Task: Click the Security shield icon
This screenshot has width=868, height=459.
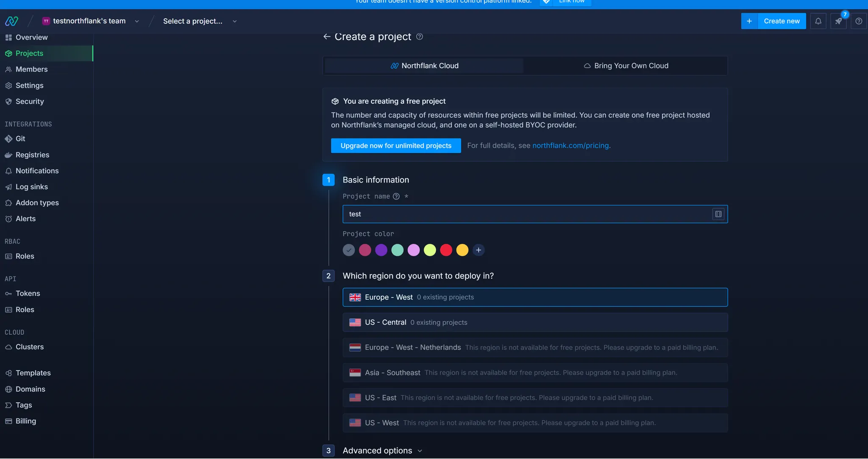Action: point(8,102)
